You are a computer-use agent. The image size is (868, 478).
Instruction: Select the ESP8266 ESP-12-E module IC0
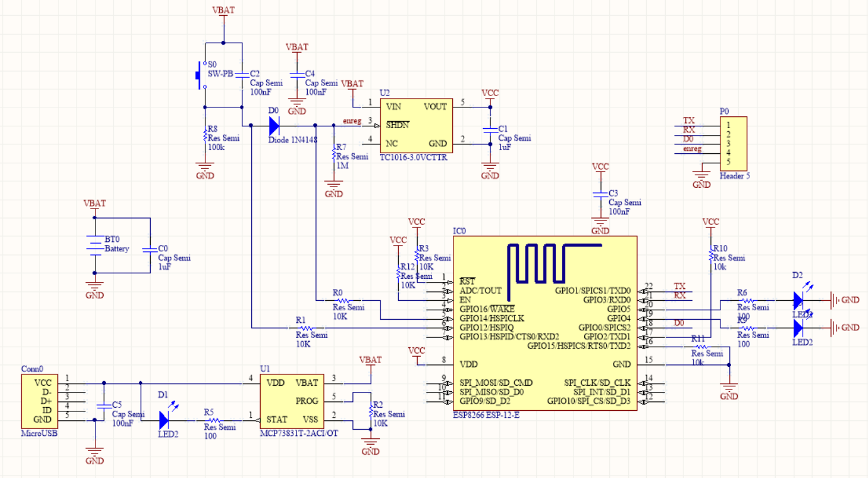click(x=544, y=377)
